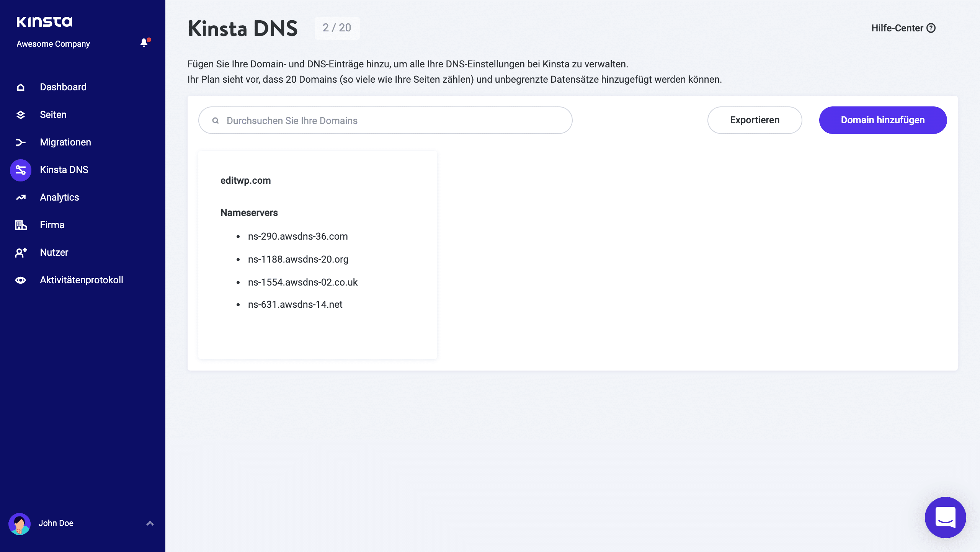Click the Exportieren button
Screen dimensions: 980x552
755,120
